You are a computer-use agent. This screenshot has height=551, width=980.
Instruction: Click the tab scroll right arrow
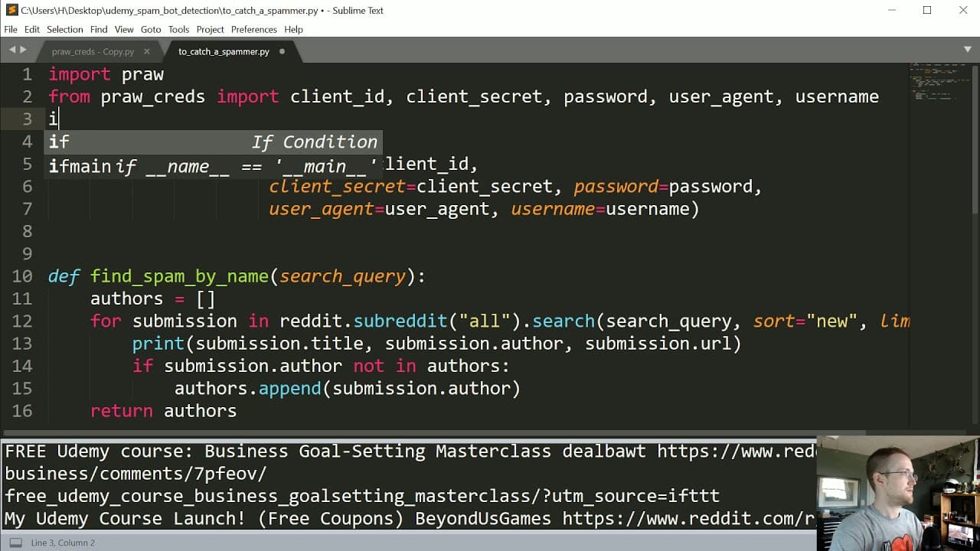tap(23, 50)
